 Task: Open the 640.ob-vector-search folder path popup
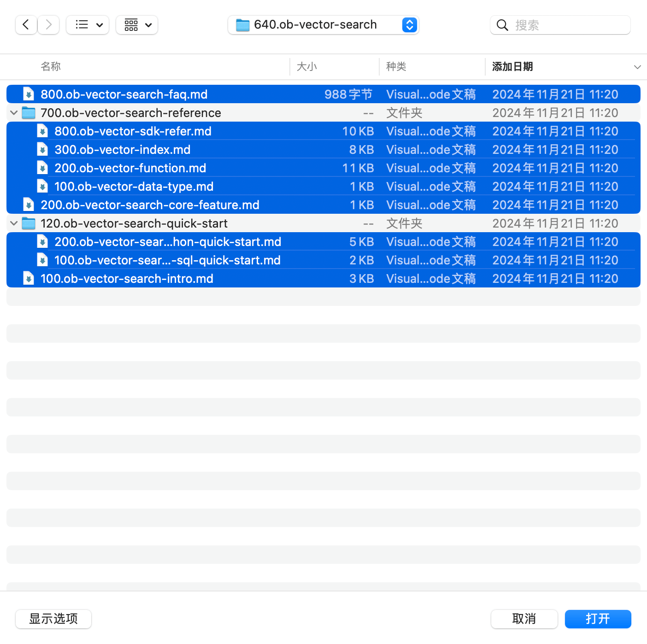coord(323,25)
